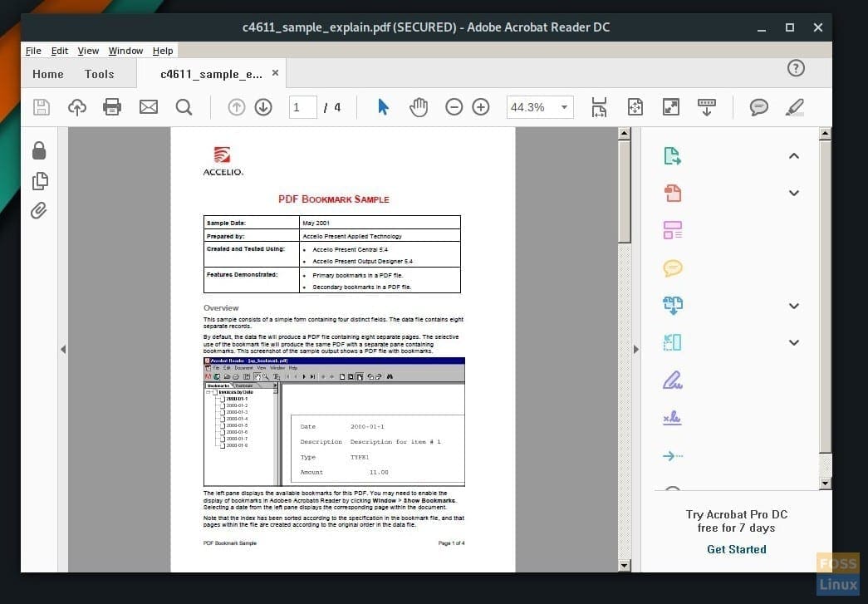Open the File menu

33,51
